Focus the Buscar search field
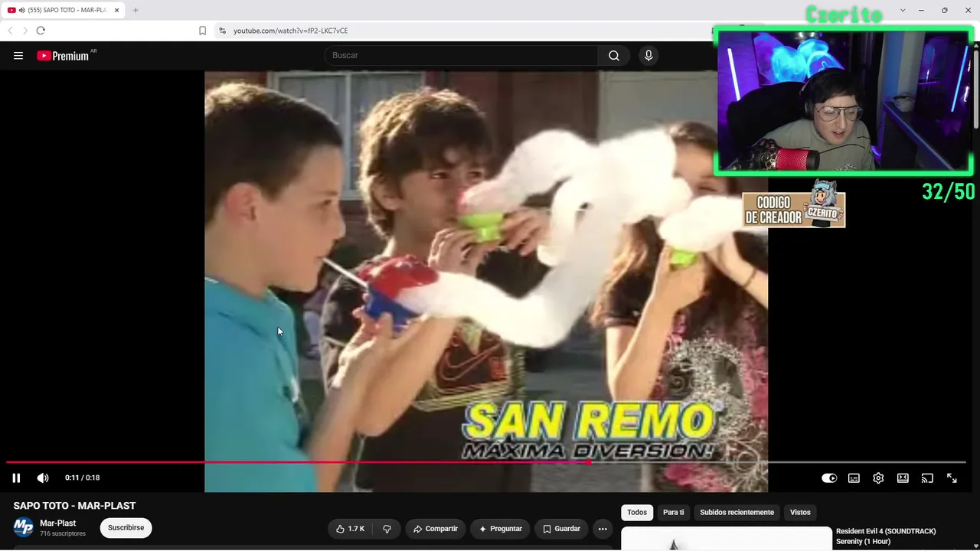 [x=461, y=55]
